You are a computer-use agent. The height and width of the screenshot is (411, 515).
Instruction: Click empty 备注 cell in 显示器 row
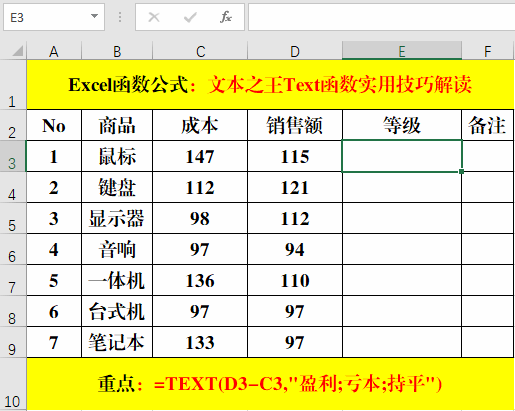tap(488, 218)
